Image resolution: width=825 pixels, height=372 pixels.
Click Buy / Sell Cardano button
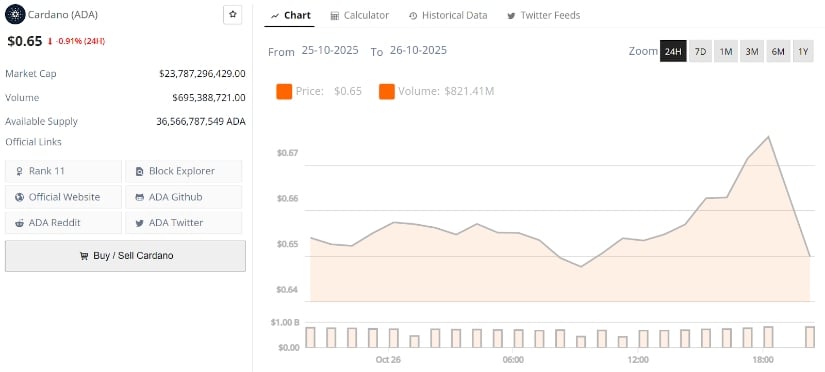pos(125,256)
